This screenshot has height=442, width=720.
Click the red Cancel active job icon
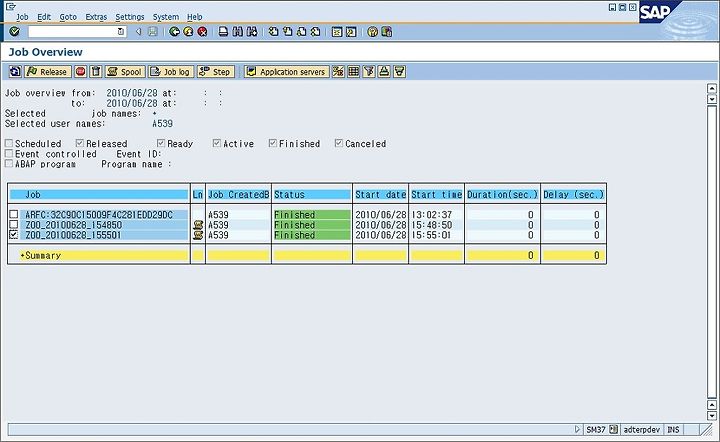80,72
